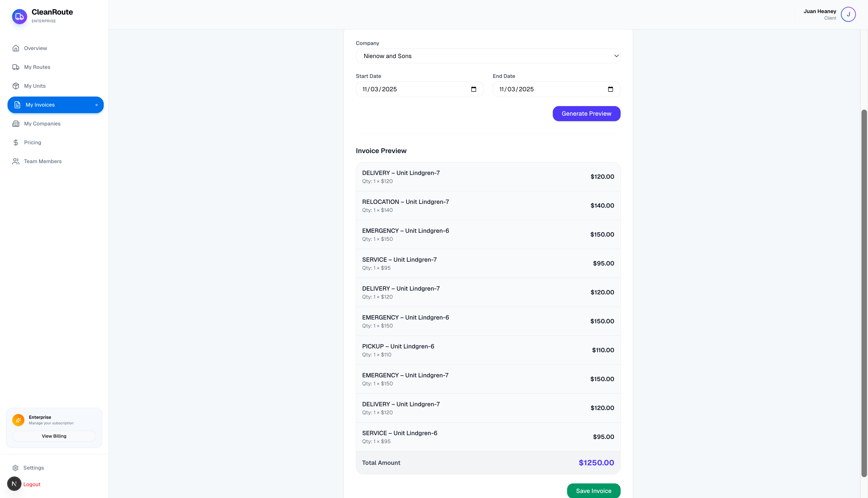
Task: Click the Logout link
Action: [32, 484]
